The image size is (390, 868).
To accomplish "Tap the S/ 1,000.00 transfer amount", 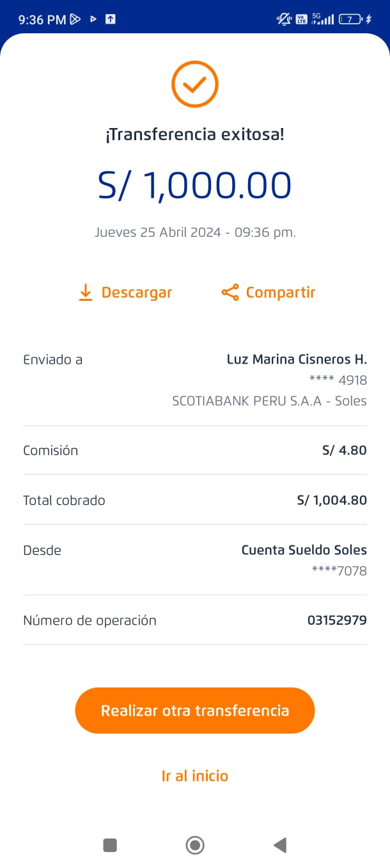I will (x=195, y=186).
